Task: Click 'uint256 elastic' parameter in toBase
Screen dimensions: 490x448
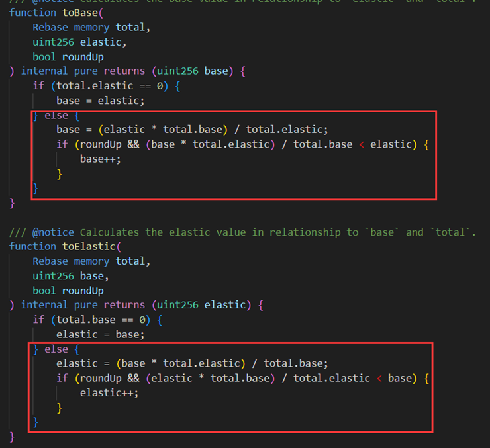Action: [79, 42]
